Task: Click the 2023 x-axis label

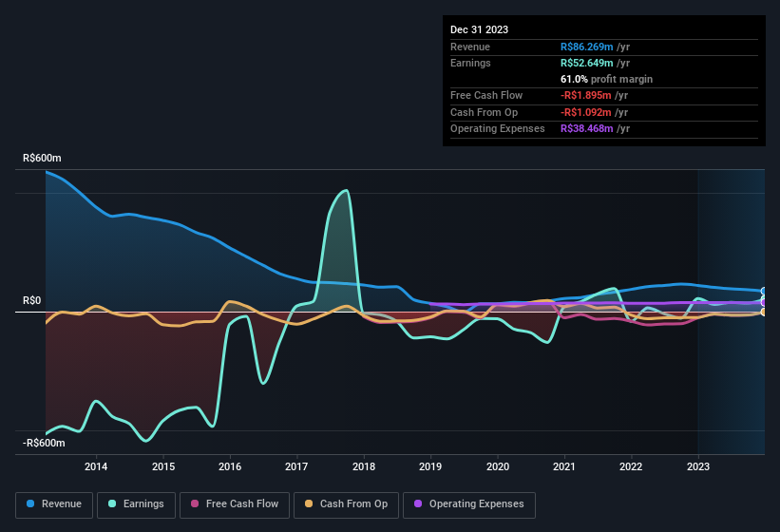Action: (x=698, y=466)
